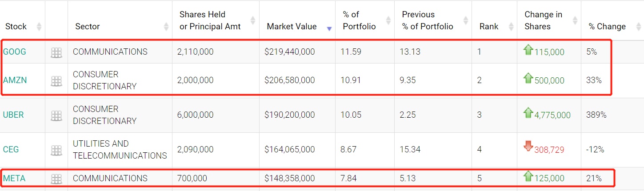Click the green up arrow for UBER
This screenshot has width=644, height=191.
[528, 112]
